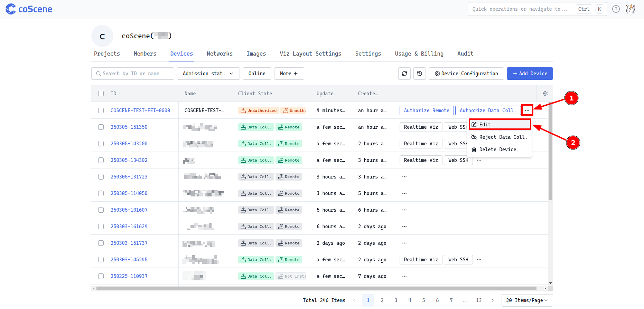Click the organization avatar letter C
Image resolution: width=644 pixels, height=309 pixels.
pos(102,36)
